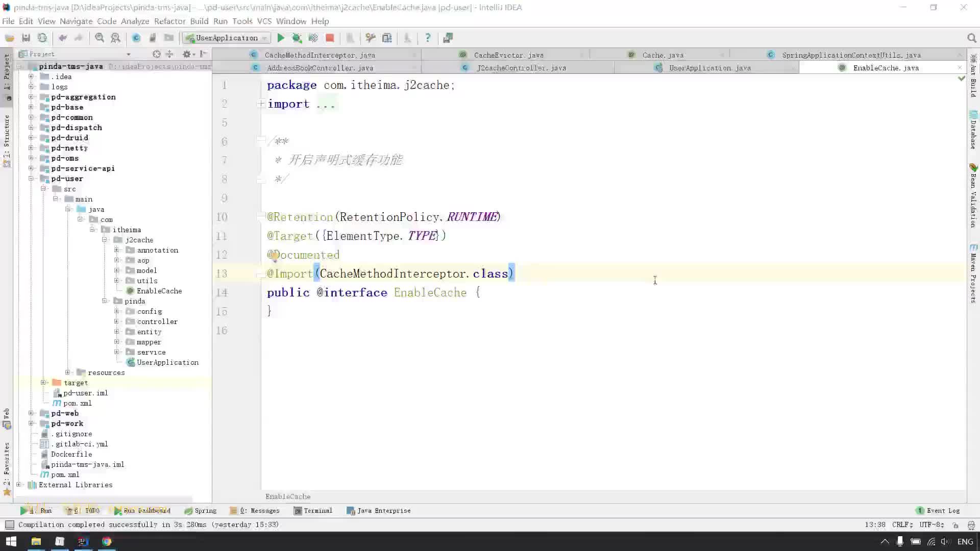The width and height of the screenshot is (980, 551).
Task: Click the Save All toolbar icon
Action: point(26,38)
